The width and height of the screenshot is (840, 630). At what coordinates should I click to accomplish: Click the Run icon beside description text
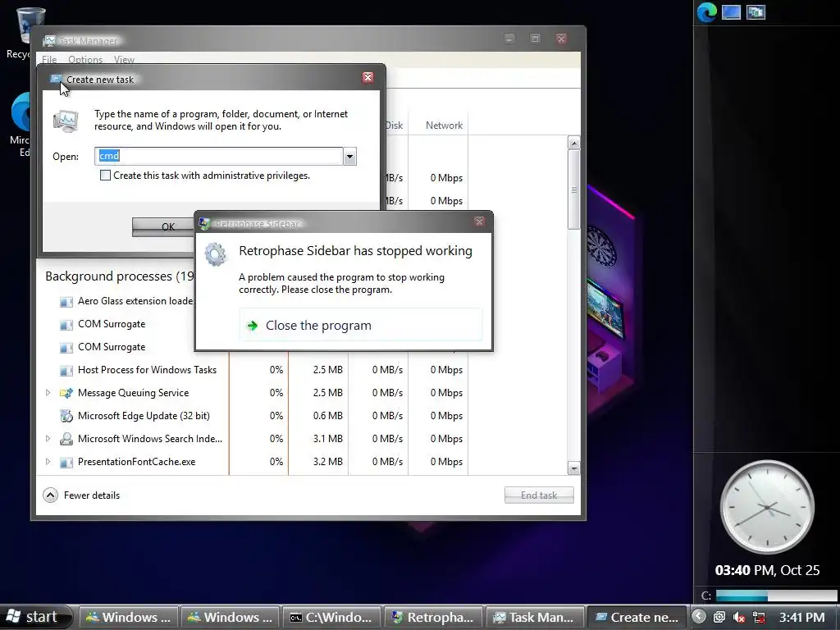(66, 120)
